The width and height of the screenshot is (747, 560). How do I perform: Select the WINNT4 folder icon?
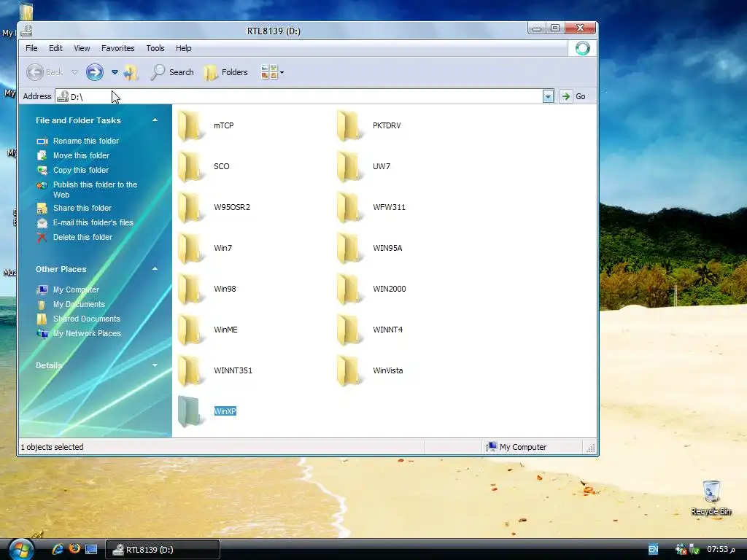click(x=349, y=330)
